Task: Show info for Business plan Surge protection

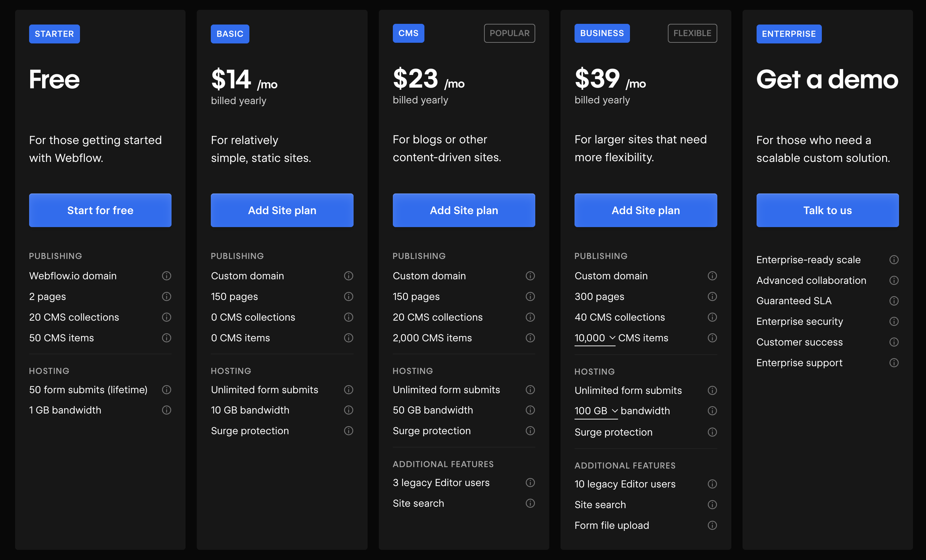Action: (x=712, y=432)
